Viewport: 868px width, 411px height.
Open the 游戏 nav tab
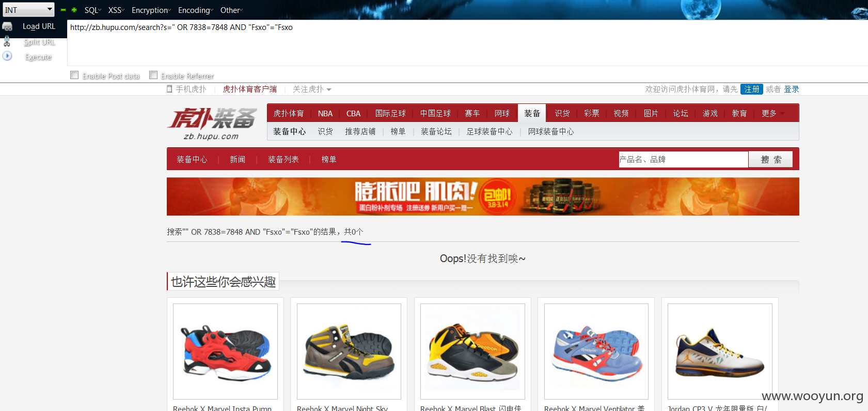pyautogui.click(x=710, y=113)
